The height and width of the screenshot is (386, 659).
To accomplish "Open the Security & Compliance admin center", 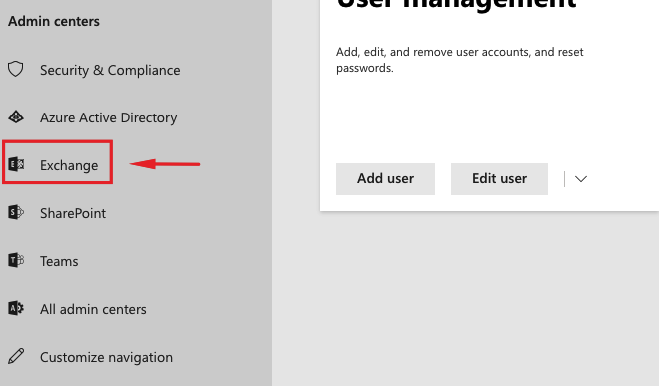I will click(x=110, y=70).
